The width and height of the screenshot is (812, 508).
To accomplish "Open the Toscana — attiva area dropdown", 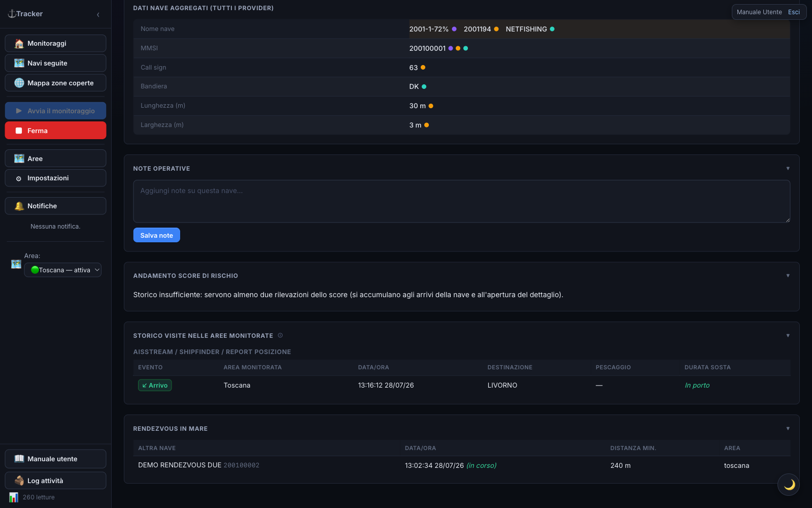I will point(63,270).
